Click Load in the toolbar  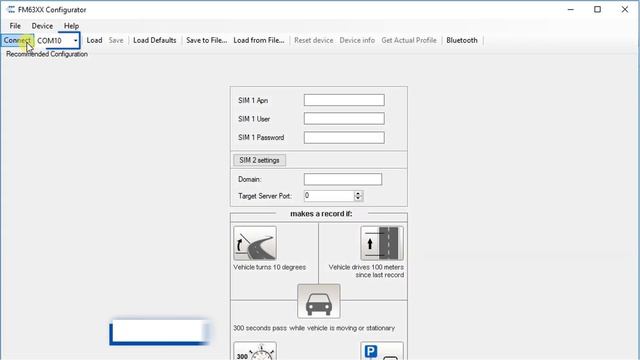(94, 40)
